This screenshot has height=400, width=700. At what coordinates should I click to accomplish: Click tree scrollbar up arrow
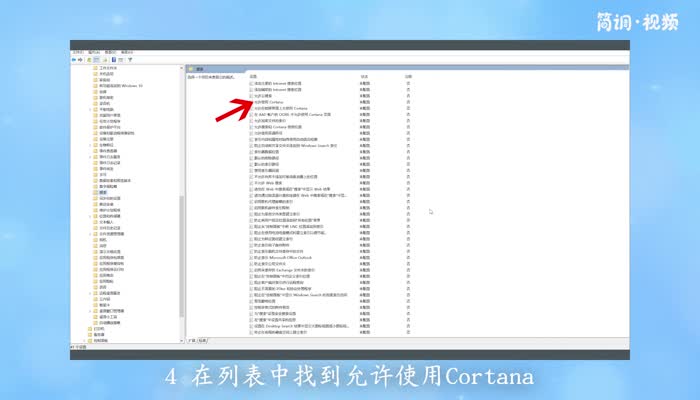point(181,68)
